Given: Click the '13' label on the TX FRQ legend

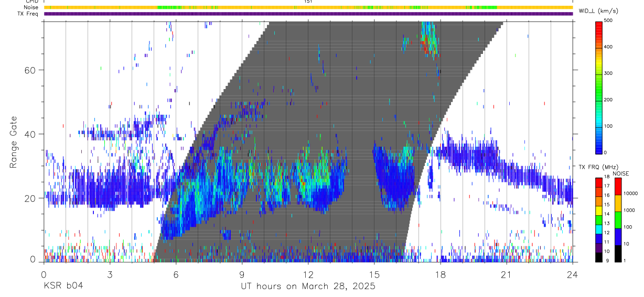Looking at the screenshot, I should (608, 224).
